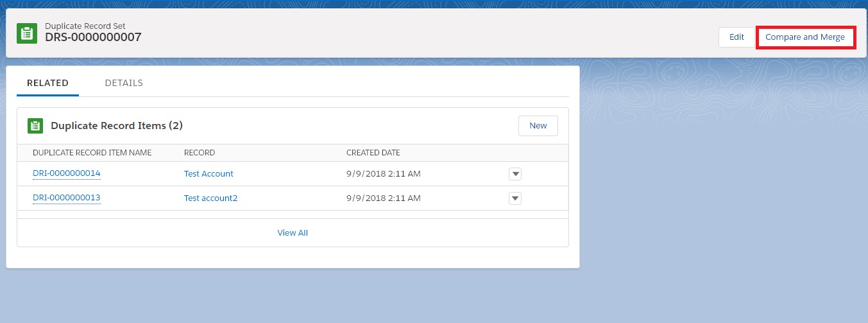View All duplicate record items

click(293, 232)
